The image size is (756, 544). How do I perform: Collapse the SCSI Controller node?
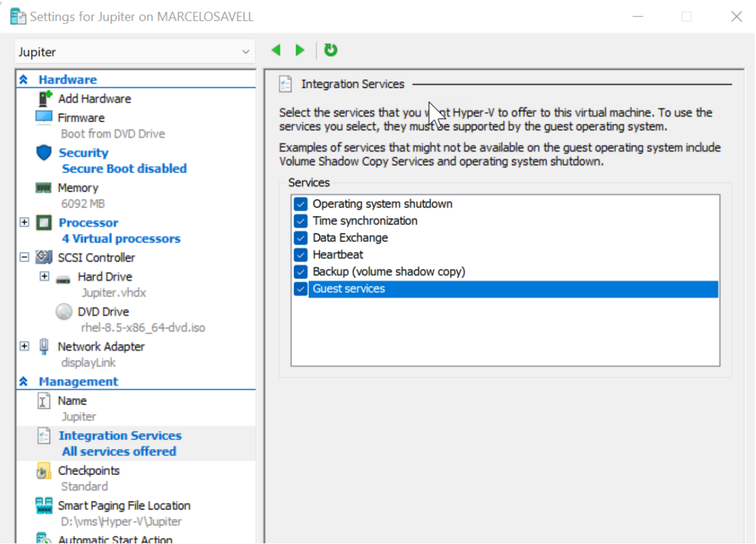coord(24,258)
